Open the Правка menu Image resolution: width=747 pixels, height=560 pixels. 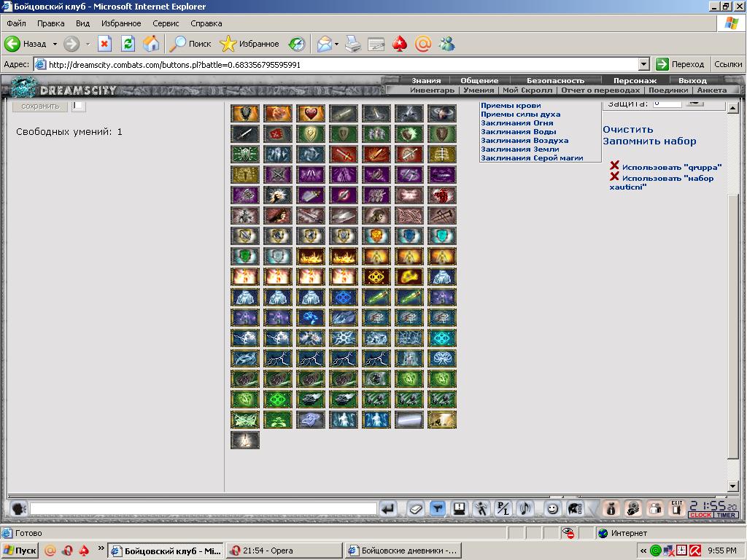pyautogui.click(x=50, y=23)
